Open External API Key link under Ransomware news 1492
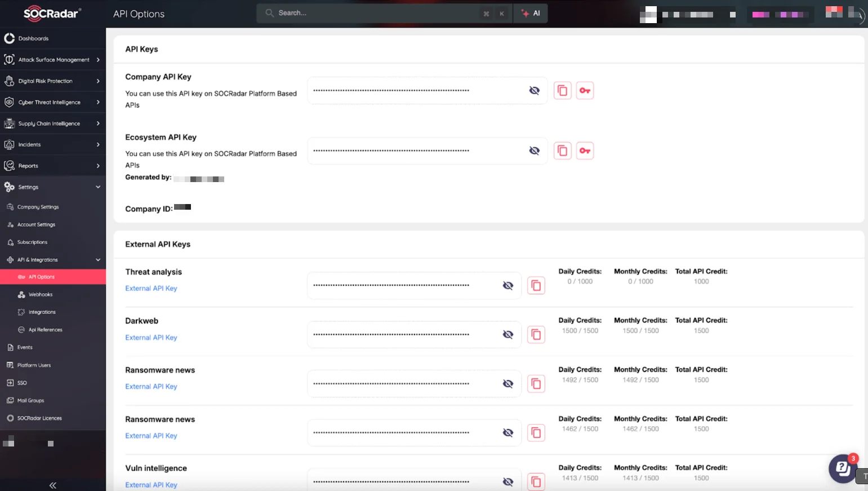This screenshot has height=491, width=868. [151, 386]
